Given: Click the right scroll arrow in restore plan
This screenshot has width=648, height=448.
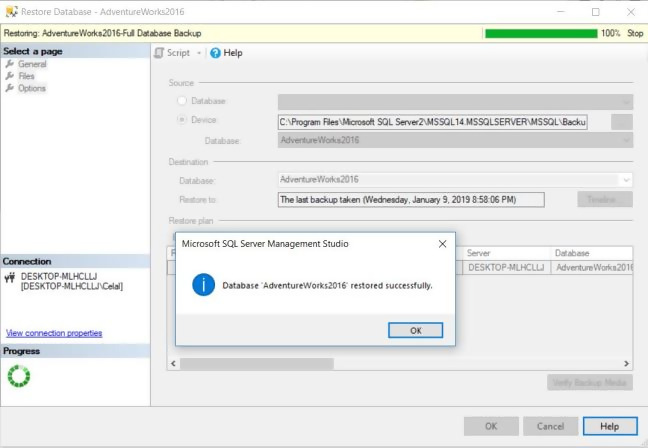Looking at the screenshot, I should [x=626, y=364].
